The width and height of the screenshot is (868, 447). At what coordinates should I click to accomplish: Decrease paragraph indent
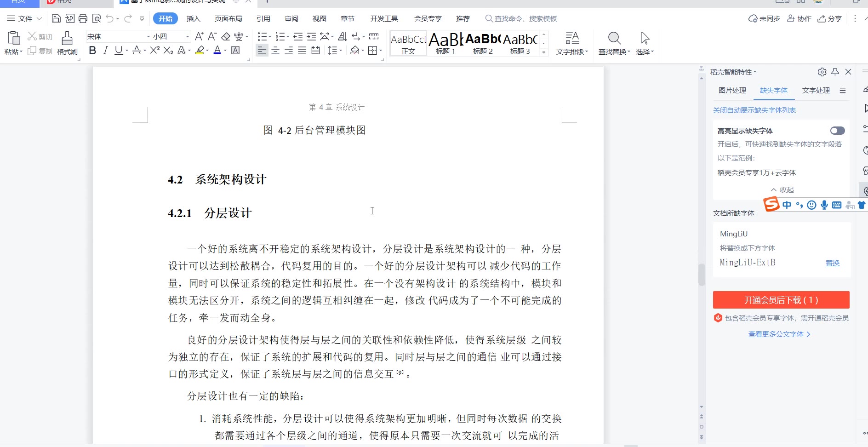pyautogui.click(x=298, y=36)
